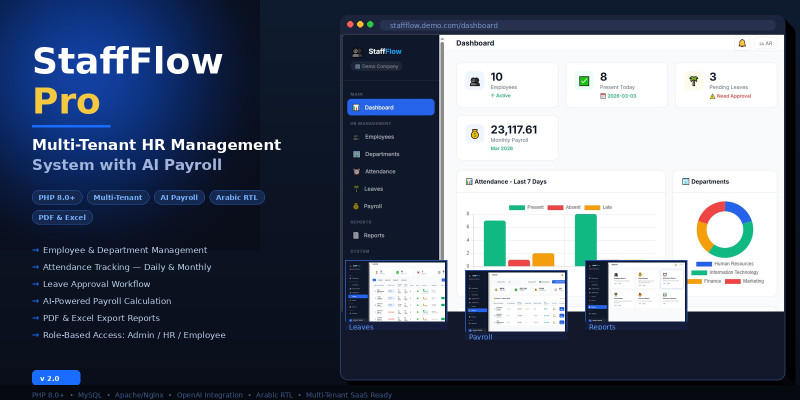
Task: Click the StaffFlow logo icon in sidebar
Action: (357, 52)
